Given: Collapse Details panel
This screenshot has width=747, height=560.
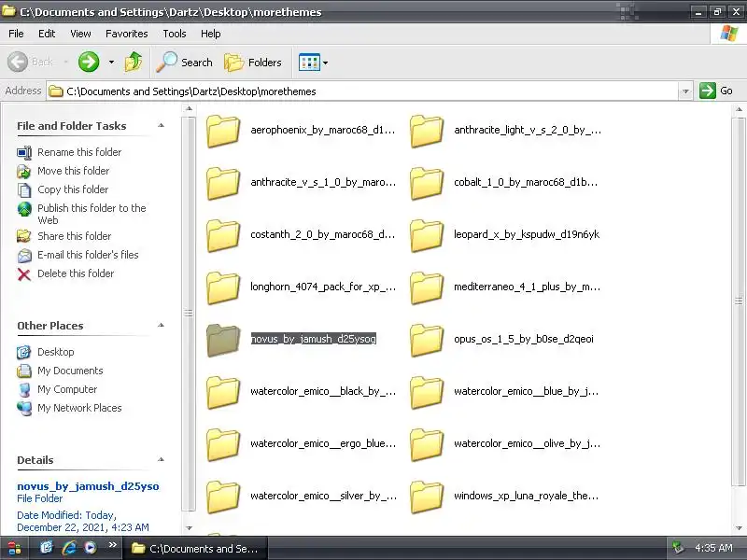Looking at the screenshot, I should pyautogui.click(x=161, y=459).
